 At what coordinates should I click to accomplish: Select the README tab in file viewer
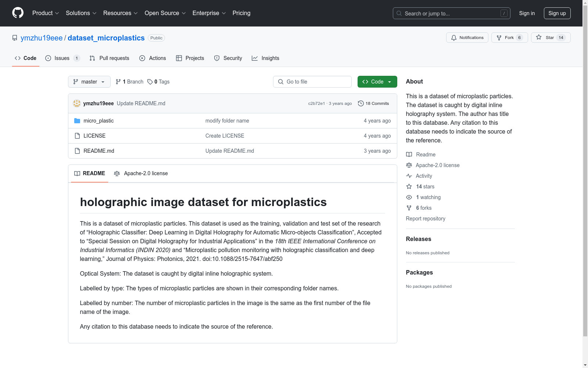(90, 173)
